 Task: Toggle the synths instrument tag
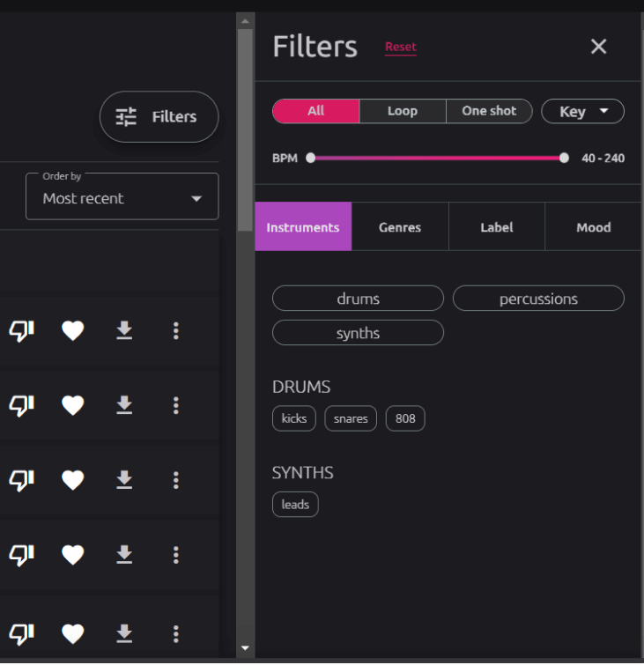[x=358, y=333]
